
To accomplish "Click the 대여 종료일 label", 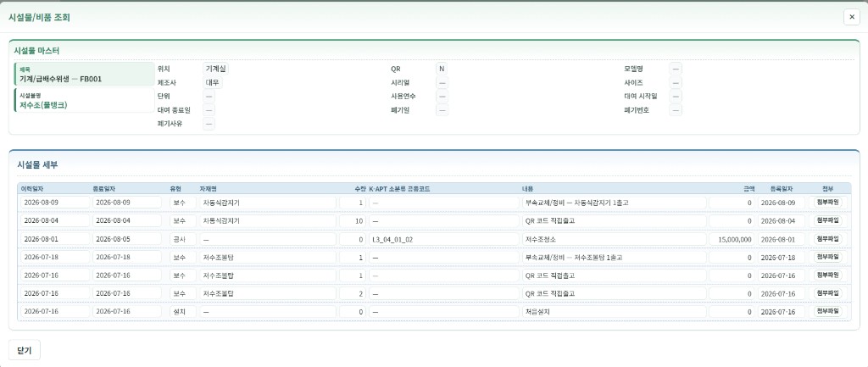I will [x=174, y=110].
